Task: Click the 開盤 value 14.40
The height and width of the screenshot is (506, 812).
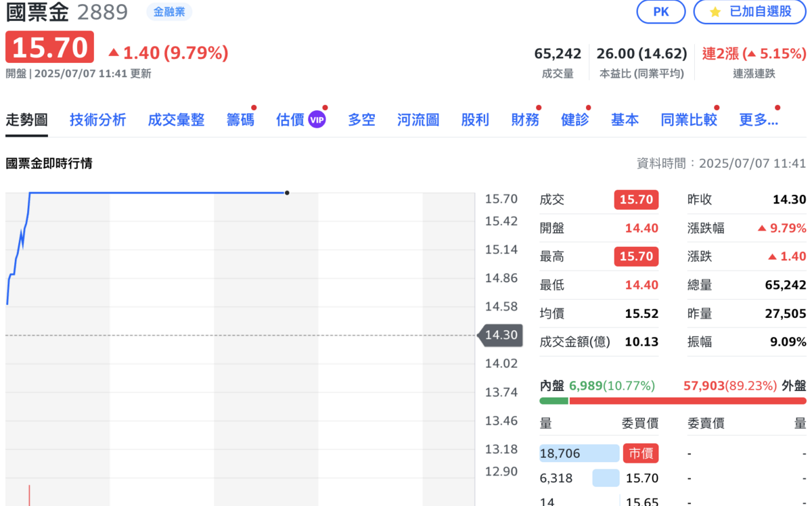Action: (641, 228)
